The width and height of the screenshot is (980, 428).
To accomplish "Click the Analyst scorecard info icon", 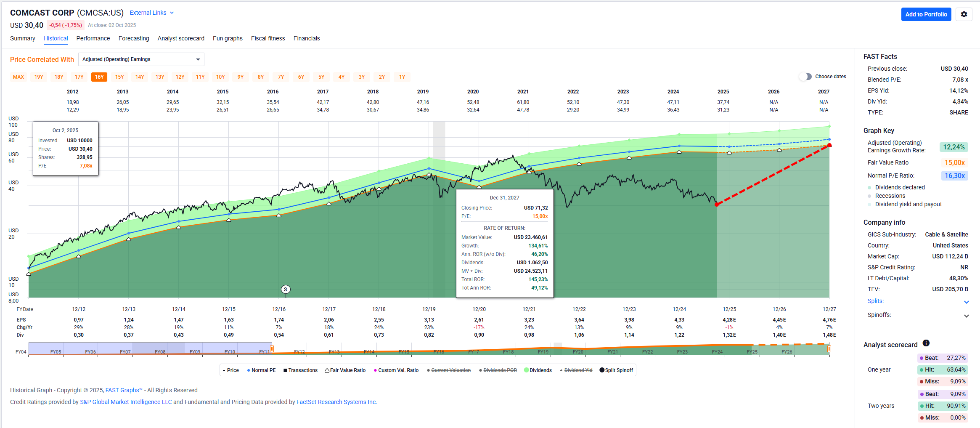I will tap(926, 343).
